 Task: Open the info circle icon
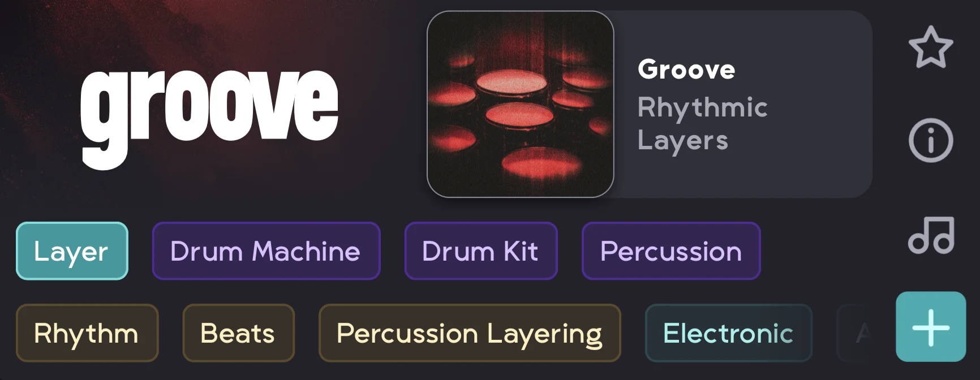click(931, 141)
